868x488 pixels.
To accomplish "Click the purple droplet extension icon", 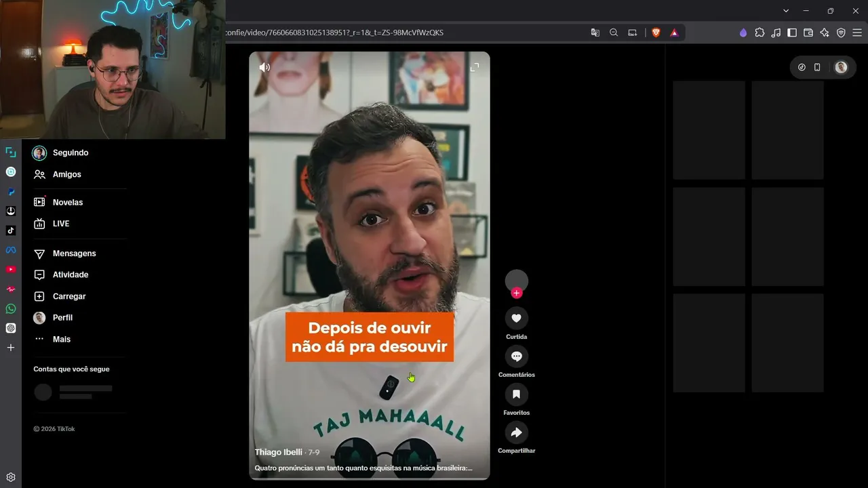I will 743,33.
